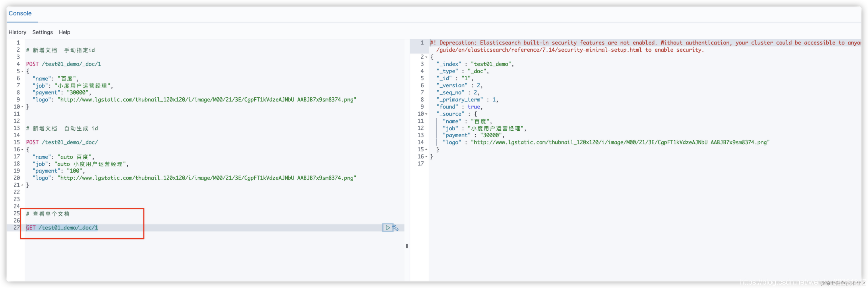Collapse the fold arrow at editor line 10
Screen dimensions: 868x288
(22, 107)
